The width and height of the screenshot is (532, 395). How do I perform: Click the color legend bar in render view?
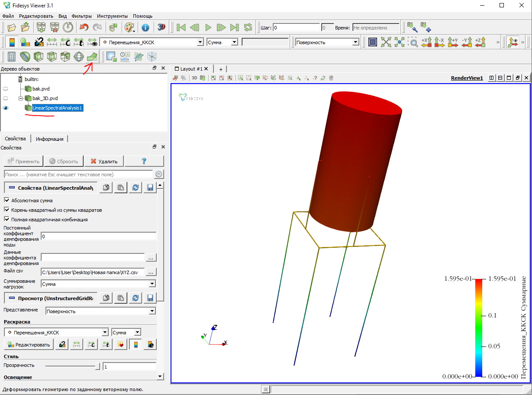pos(479,327)
